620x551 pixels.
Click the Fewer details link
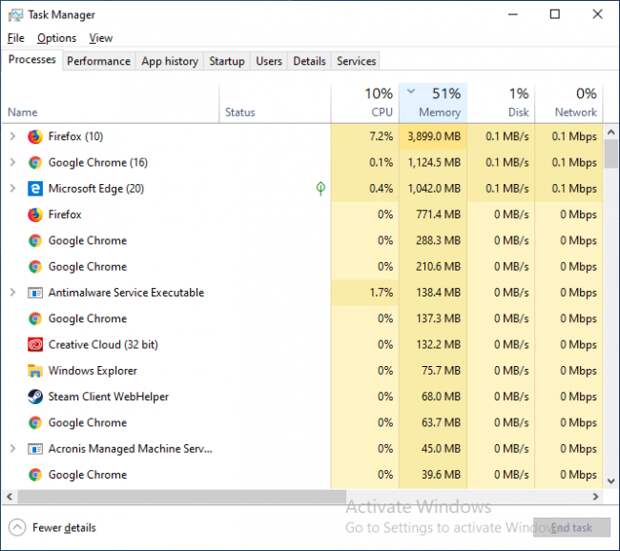click(64, 528)
